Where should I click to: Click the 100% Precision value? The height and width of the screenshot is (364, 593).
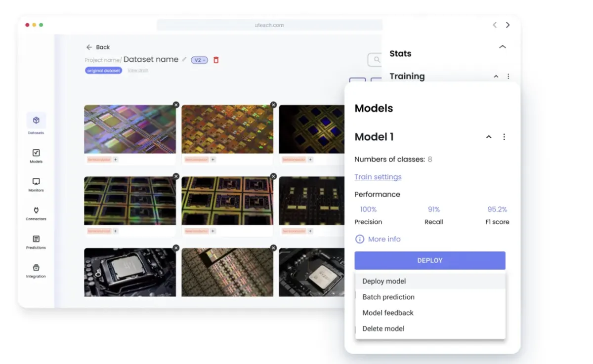click(368, 209)
